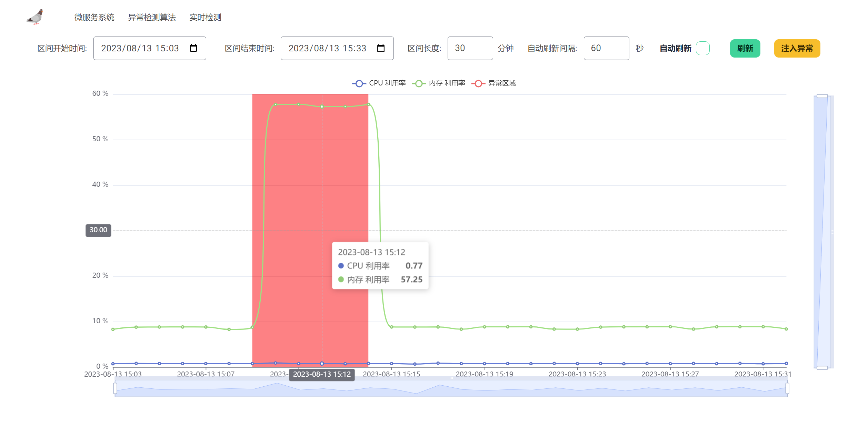Click the 自动刷新间隔 input with value 60
The width and height of the screenshot is (868, 427).
(x=606, y=48)
